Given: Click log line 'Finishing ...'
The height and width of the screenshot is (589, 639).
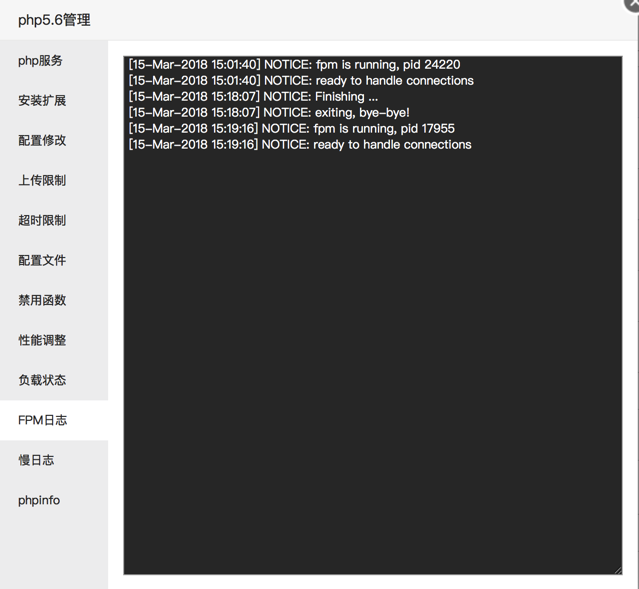Looking at the screenshot, I should coord(253,97).
